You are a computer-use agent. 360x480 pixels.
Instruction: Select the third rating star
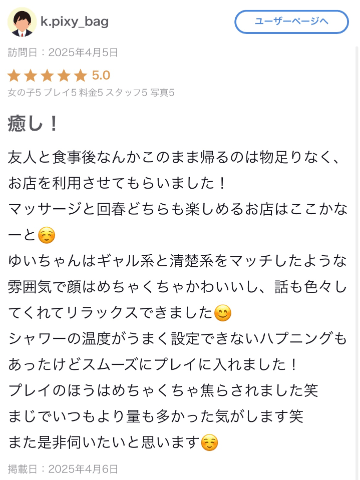coord(47,76)
